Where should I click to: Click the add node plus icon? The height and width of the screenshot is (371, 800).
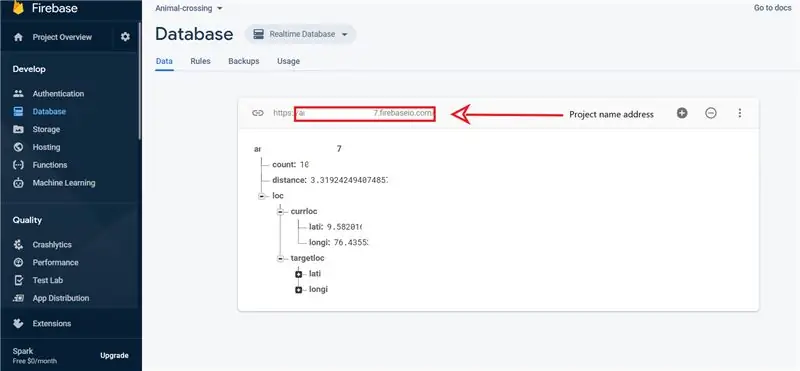pos(682,113)
